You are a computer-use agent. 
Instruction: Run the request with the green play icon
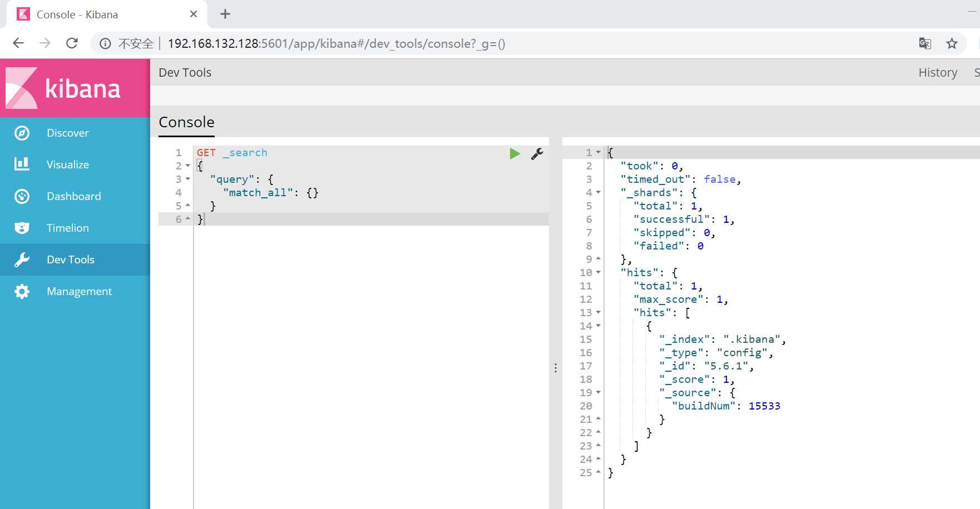pyautogui.click(x=515, y=153)
